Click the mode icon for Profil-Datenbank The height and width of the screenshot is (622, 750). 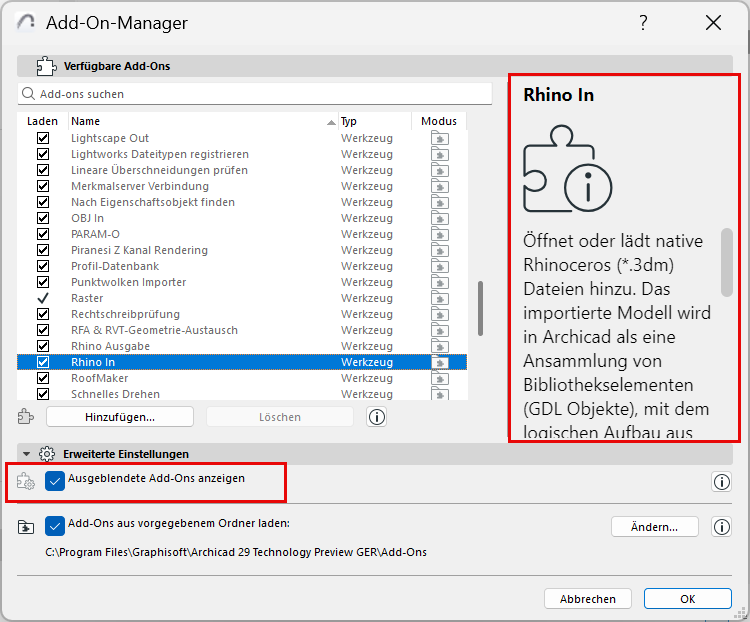(440, 267)
